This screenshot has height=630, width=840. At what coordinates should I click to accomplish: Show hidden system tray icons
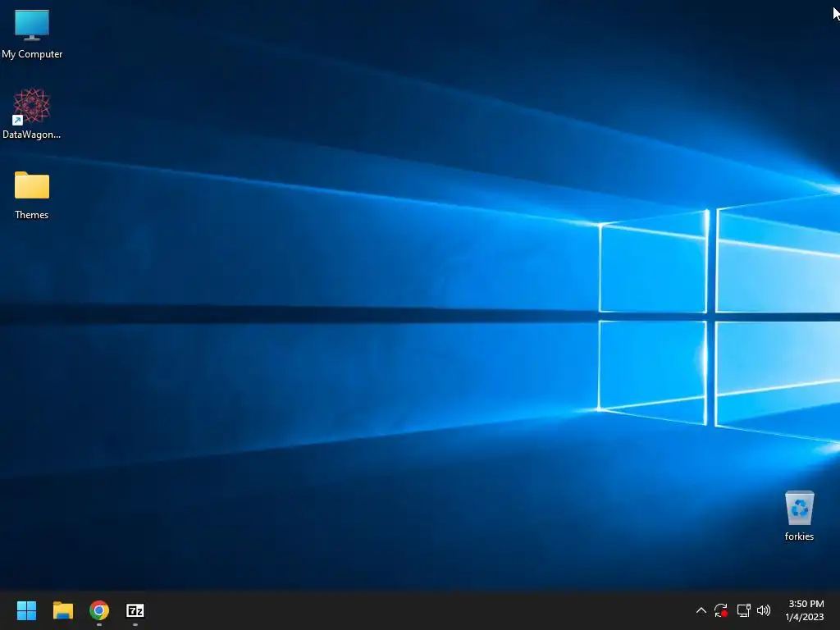click(x=701, y=610)
